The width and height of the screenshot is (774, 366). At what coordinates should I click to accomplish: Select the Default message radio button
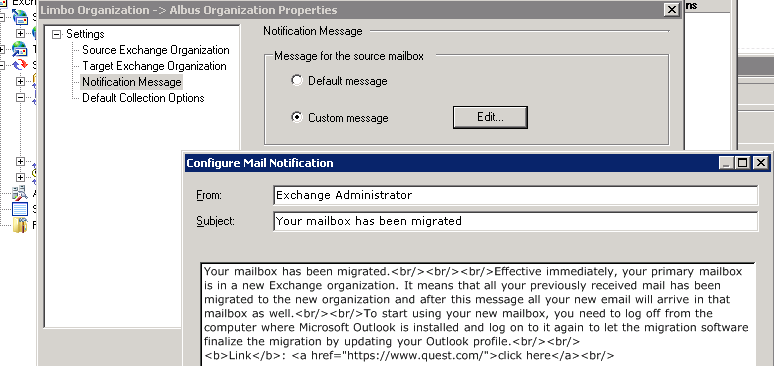[297, 81]
